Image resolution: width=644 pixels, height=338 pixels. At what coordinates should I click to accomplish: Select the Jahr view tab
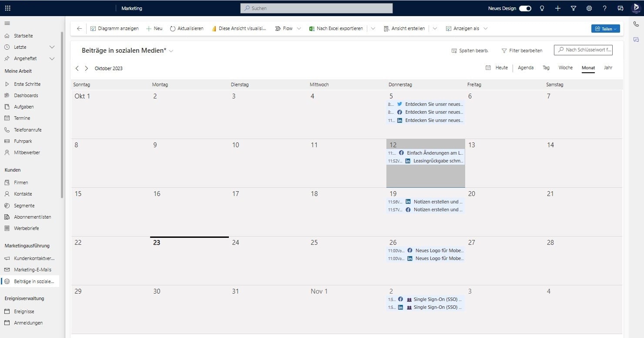[x=608, y=68]
